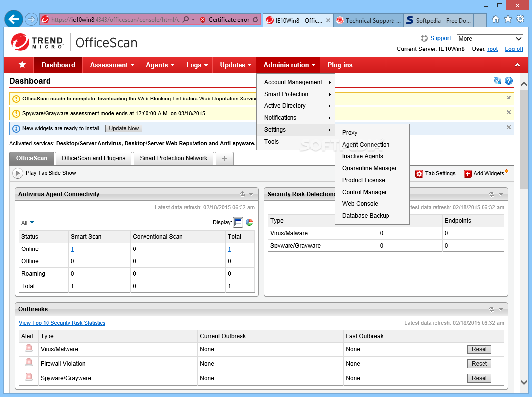Open the Dashboard help question mark icon
The image size is (532, 397).
tap(509, 81)
